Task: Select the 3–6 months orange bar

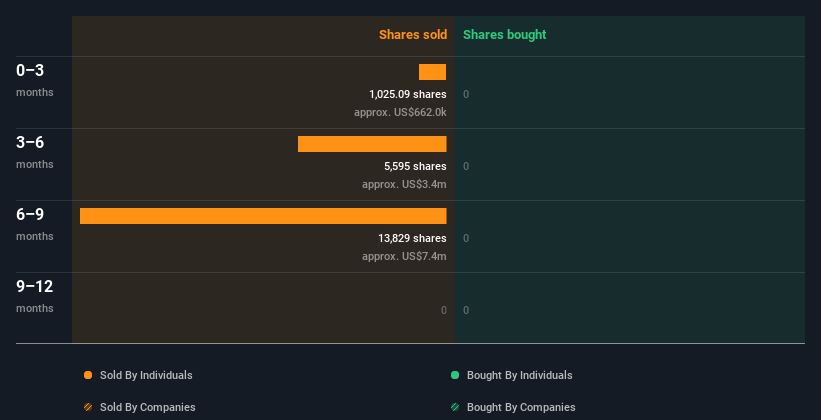Action: (372, 144)
